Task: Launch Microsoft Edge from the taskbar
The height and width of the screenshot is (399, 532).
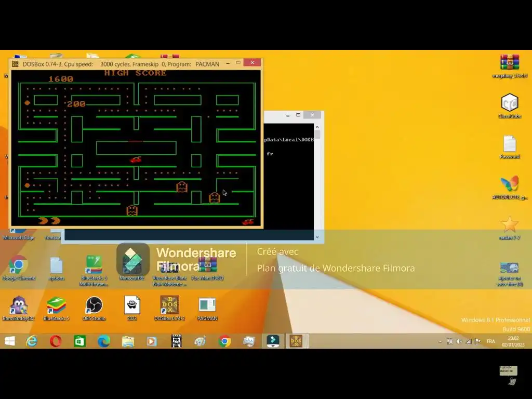Action: pyautogui.click(x=104, y=341)
